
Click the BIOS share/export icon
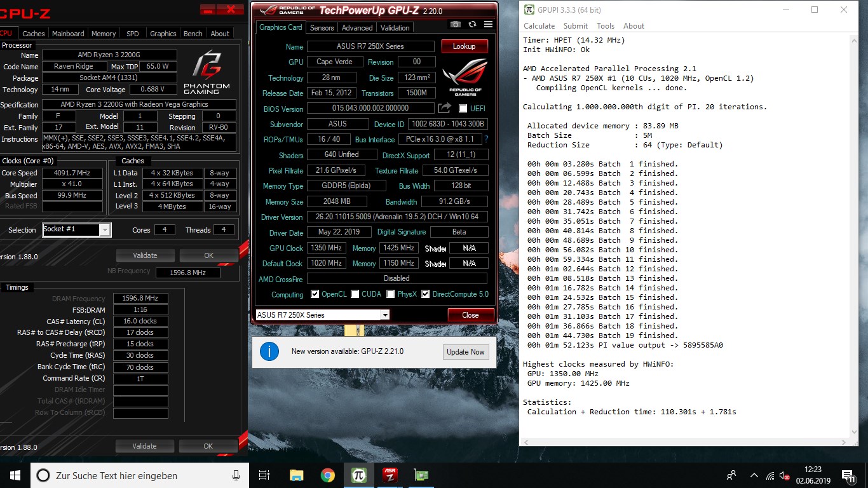tap(445, 108)
